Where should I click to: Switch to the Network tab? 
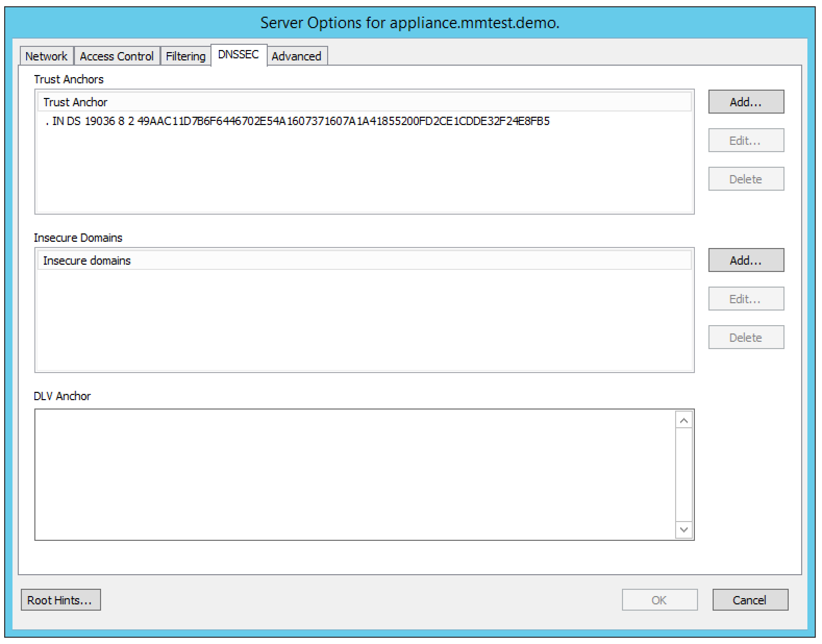pyautogui.click(x=46, y=56)
